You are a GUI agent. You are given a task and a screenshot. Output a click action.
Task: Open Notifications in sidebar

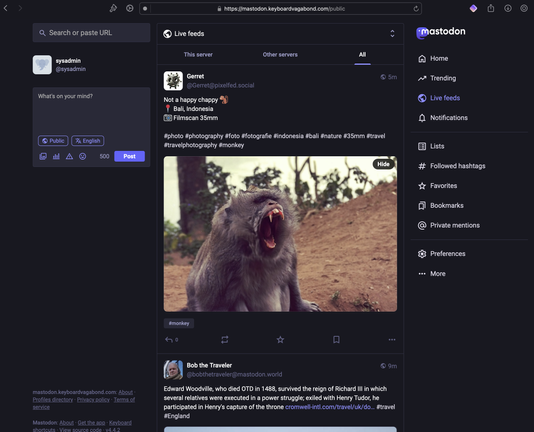click(443, 118)
